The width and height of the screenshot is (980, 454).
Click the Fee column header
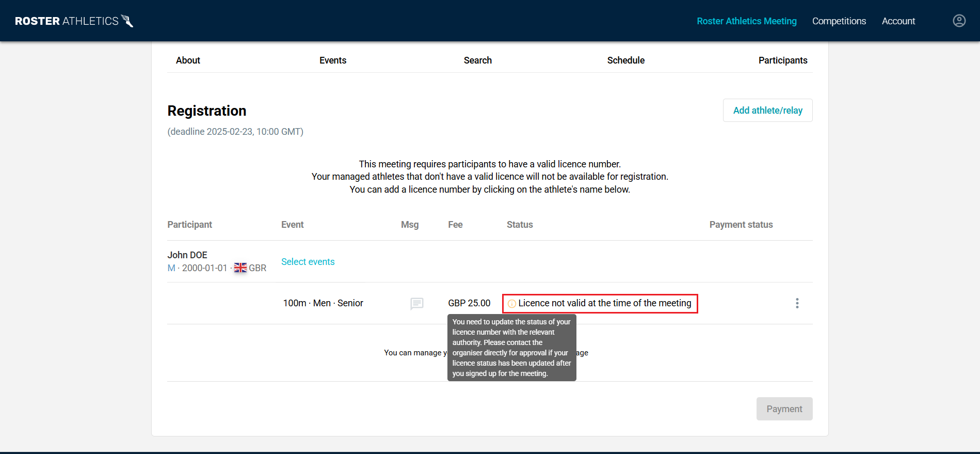[x=455, y=225]
